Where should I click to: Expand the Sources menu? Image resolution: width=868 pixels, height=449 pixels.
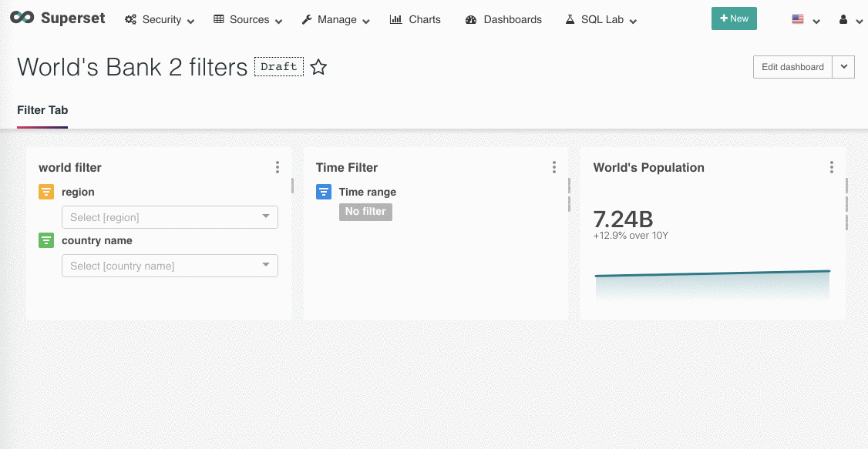[279, 22]
